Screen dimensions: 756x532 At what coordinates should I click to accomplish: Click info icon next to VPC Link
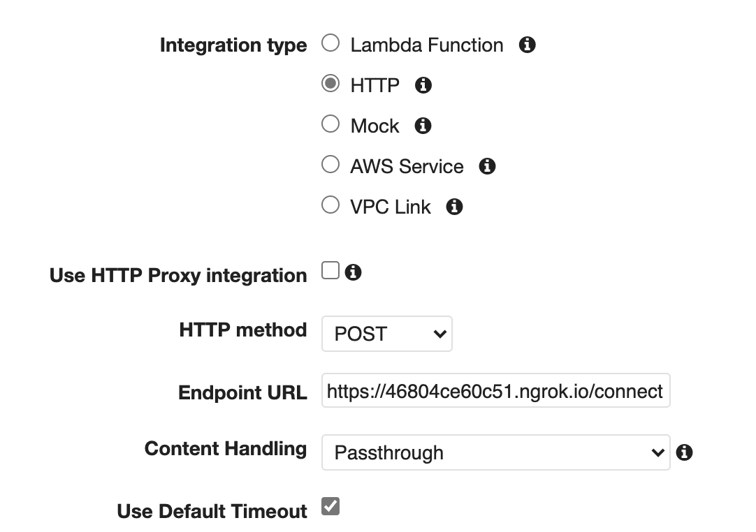(455, 207)
